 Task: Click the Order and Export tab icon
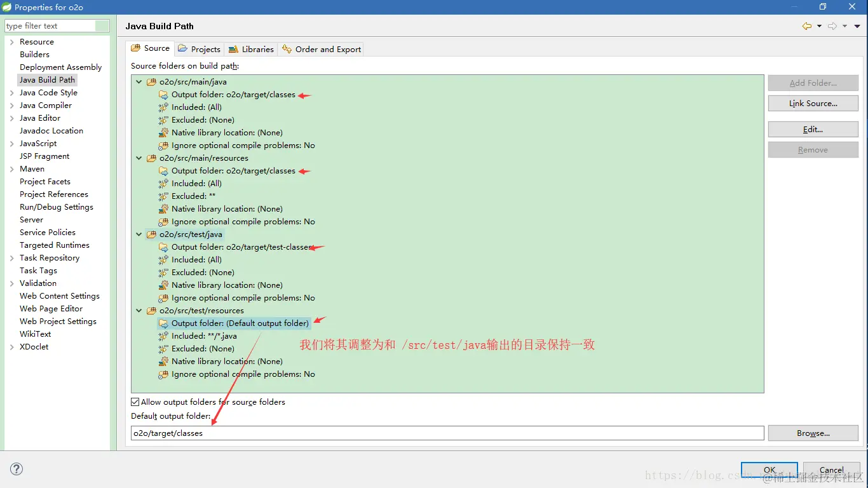coord(287,49)
